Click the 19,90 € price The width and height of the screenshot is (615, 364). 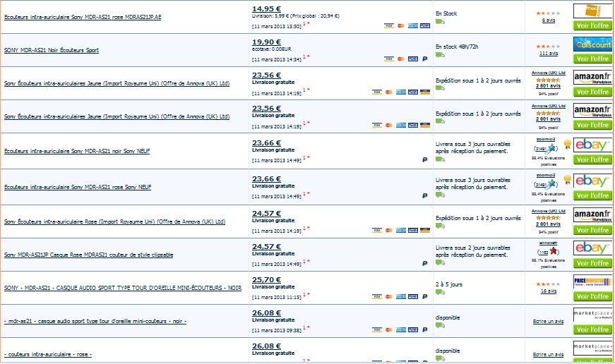pyautogui.click(x=266, y=42)
